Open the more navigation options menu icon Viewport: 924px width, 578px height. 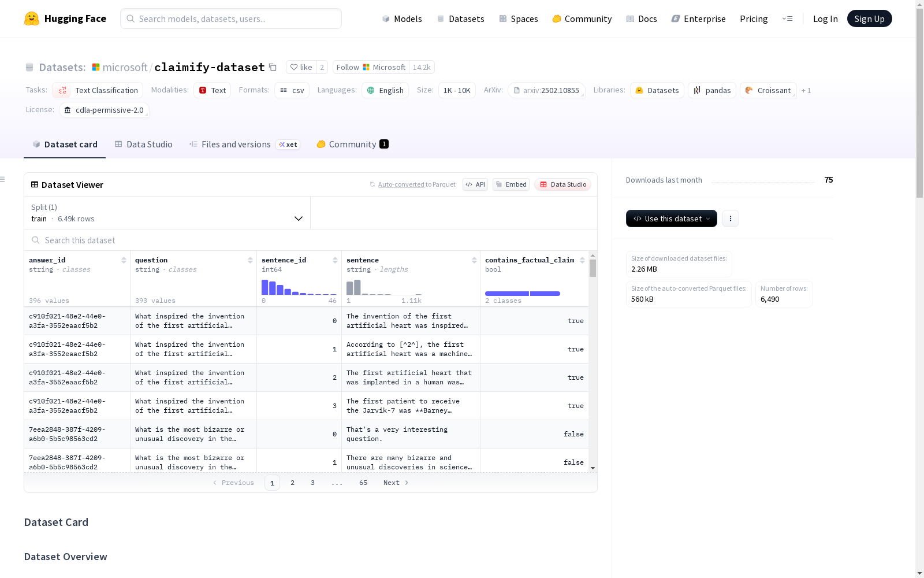coord(788,18)
